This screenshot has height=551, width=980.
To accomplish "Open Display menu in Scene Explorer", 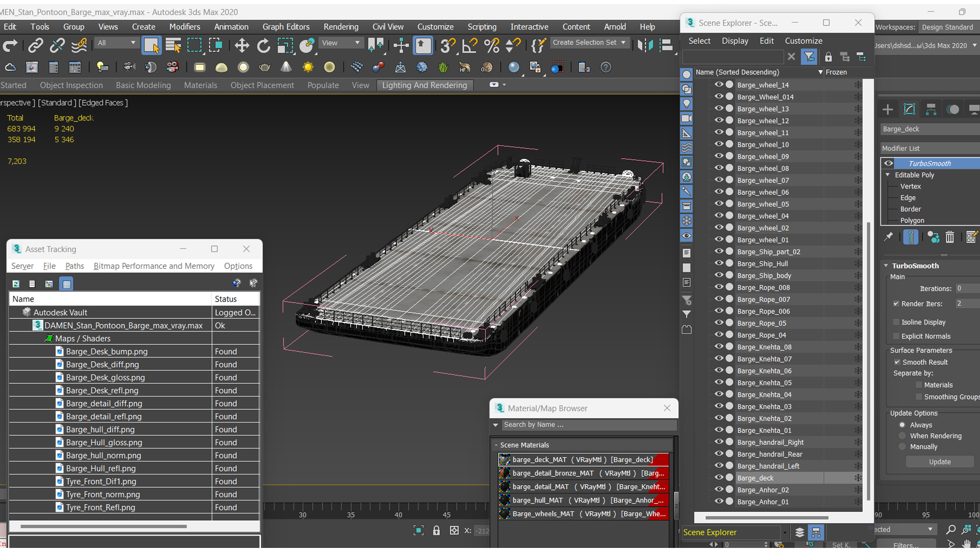I will [735, 41].
